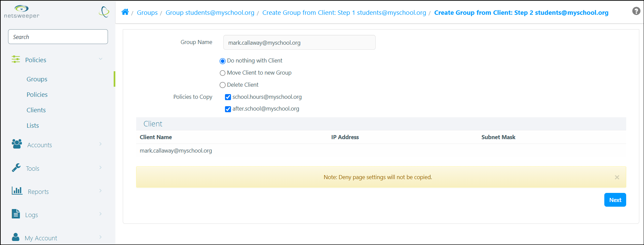This screenshot has width=644, height=245.
Task: Open Clients in the sidebar menu
Action: pos(36,110)
